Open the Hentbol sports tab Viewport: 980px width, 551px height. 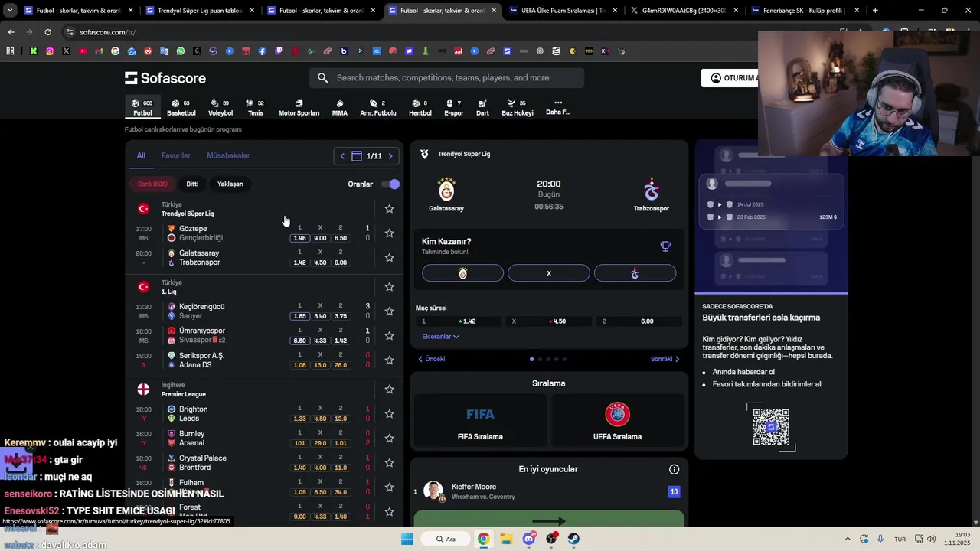click(x=420, y=108)
